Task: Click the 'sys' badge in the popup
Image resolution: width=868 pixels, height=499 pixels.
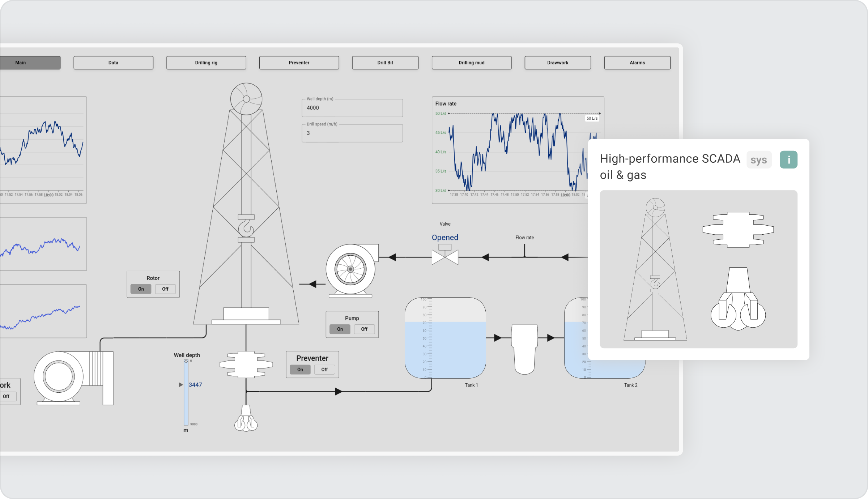Action: (759, 159)
